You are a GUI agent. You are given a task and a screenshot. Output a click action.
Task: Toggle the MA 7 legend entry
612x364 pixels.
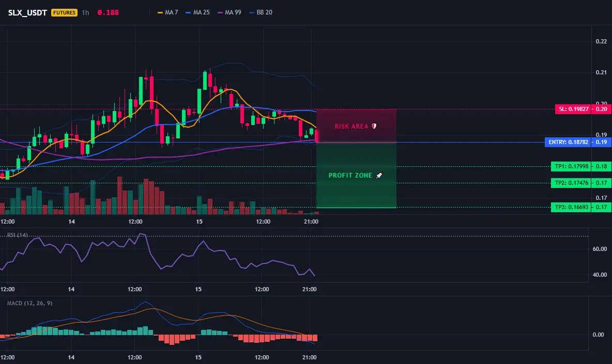(x=168, y=12)
